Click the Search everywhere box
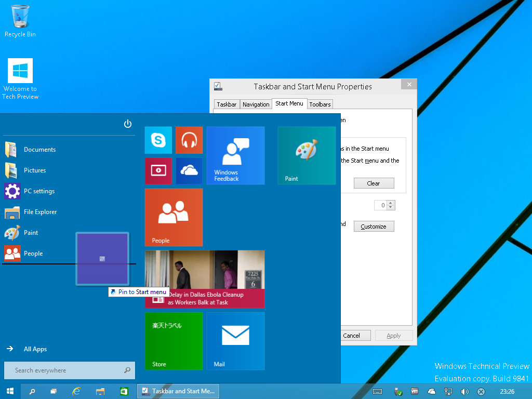The image size is (532, 399). pos(69,370)
